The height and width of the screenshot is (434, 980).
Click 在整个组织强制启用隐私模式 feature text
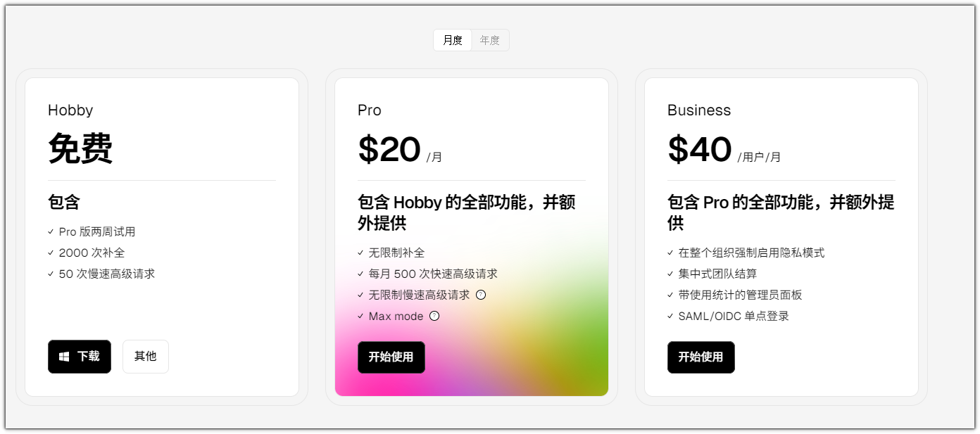[751, 253]
